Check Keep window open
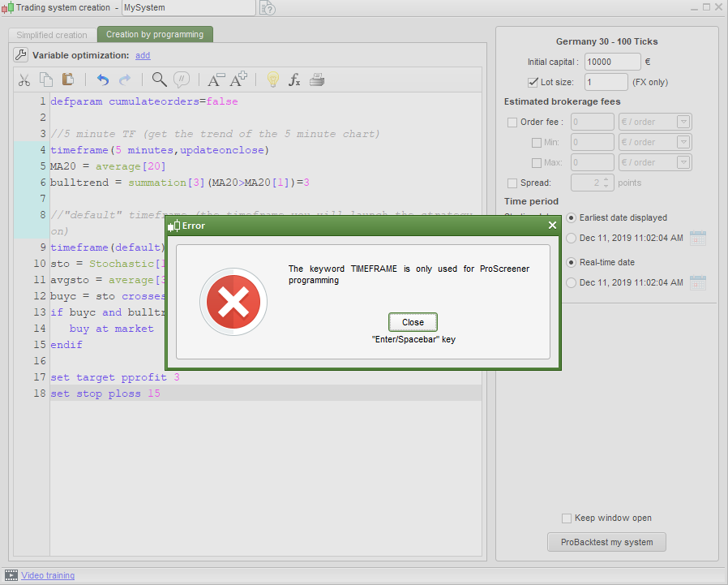 point(567,518)
